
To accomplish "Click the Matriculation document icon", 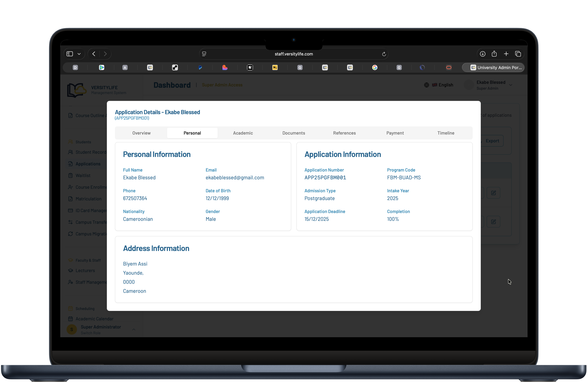I will tap(70, 199).
